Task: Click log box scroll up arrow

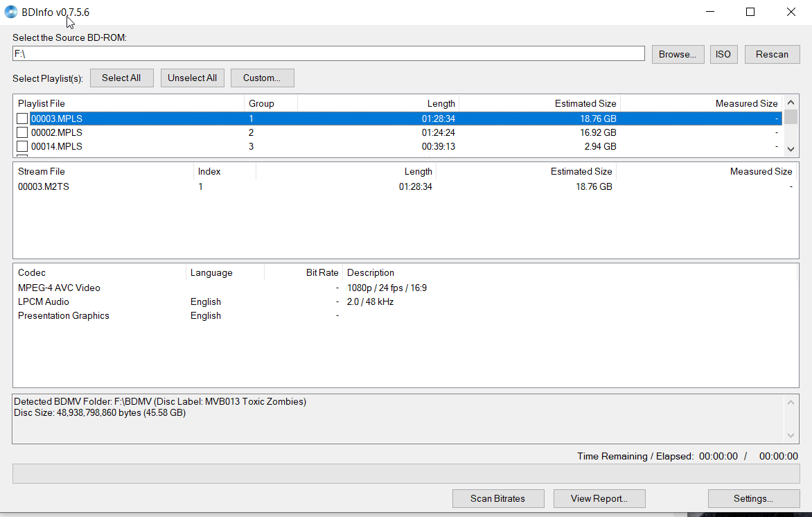Action: coord(791,402)
